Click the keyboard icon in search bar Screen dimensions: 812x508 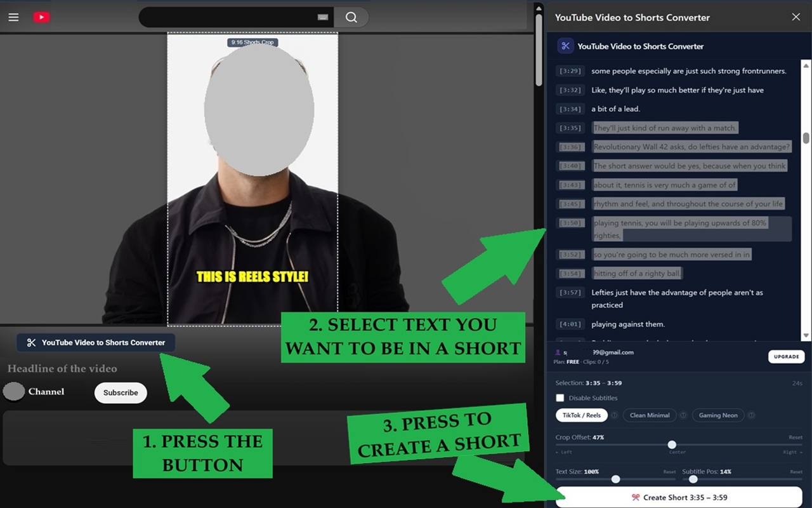click(x=322, y=18)
